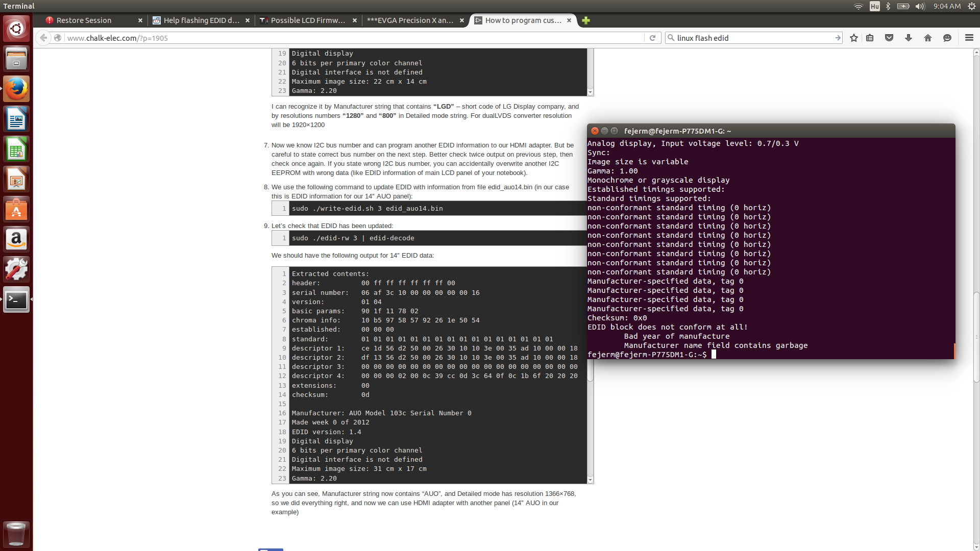Click the code block scrollbar down arrow
The width and height of the screenshot is (980, 551).
click(x=590, y=480)
